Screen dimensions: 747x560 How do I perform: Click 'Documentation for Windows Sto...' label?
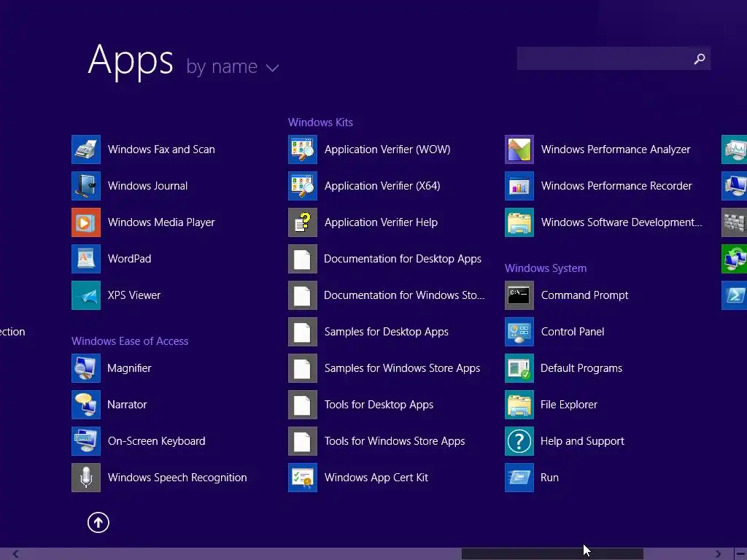click(404, 295)
